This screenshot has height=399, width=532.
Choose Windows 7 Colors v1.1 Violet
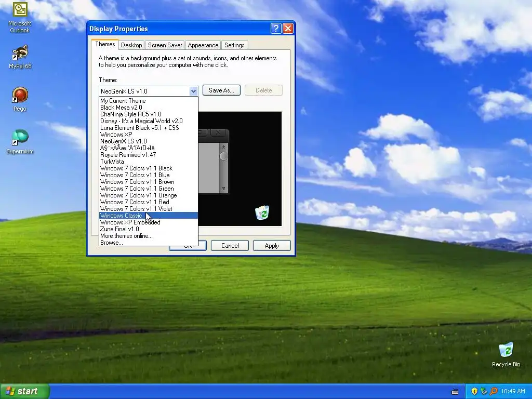(x=148, y=209)
